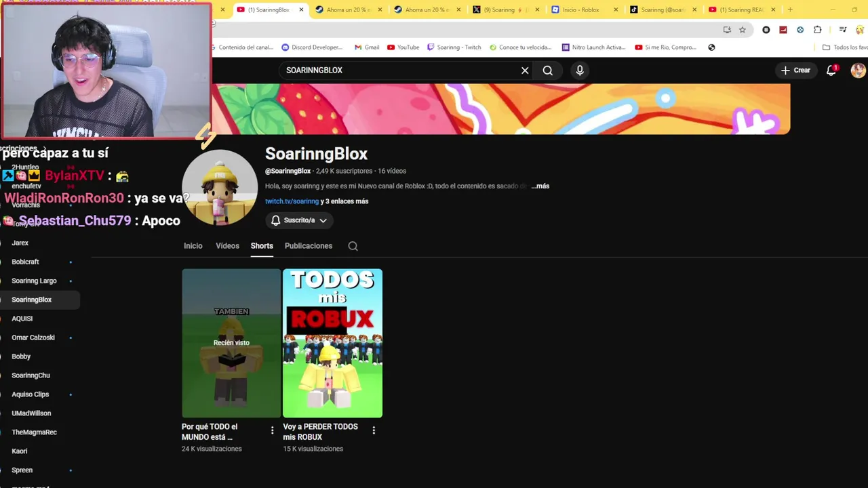Open the Discord Developer bookmark
The height and width of the screenshot is (488, 868).
pos(312,47)
